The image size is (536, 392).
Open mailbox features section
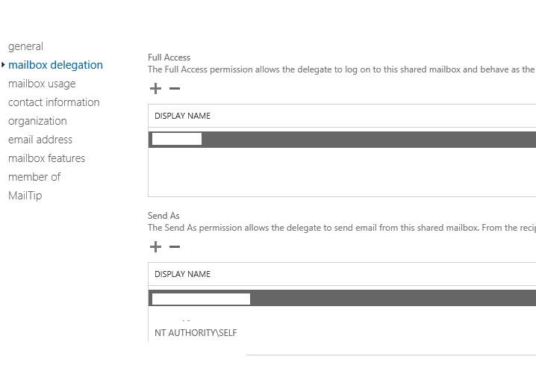point(46,158)
